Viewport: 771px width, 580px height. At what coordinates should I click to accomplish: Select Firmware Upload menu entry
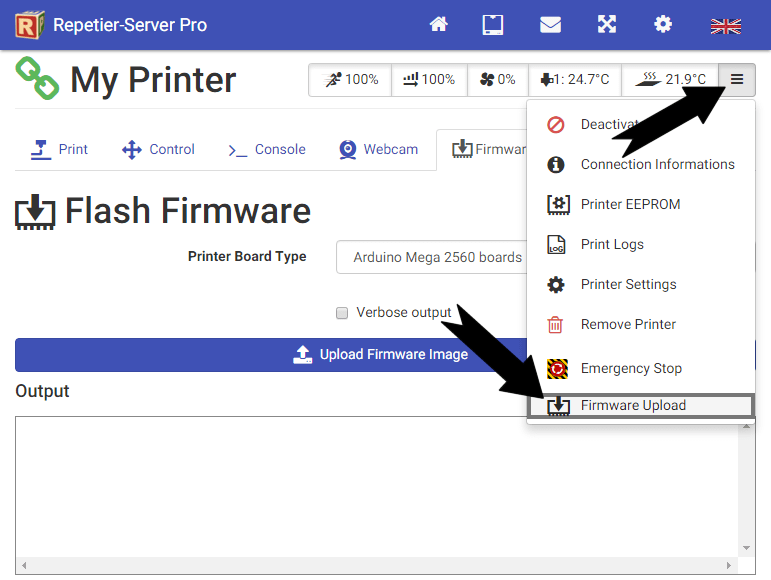[x=632, y=405]
